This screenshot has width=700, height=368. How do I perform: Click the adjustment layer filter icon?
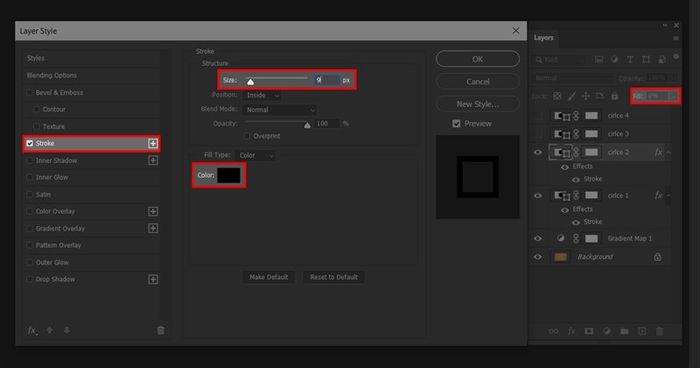click(x=615, y=59)
